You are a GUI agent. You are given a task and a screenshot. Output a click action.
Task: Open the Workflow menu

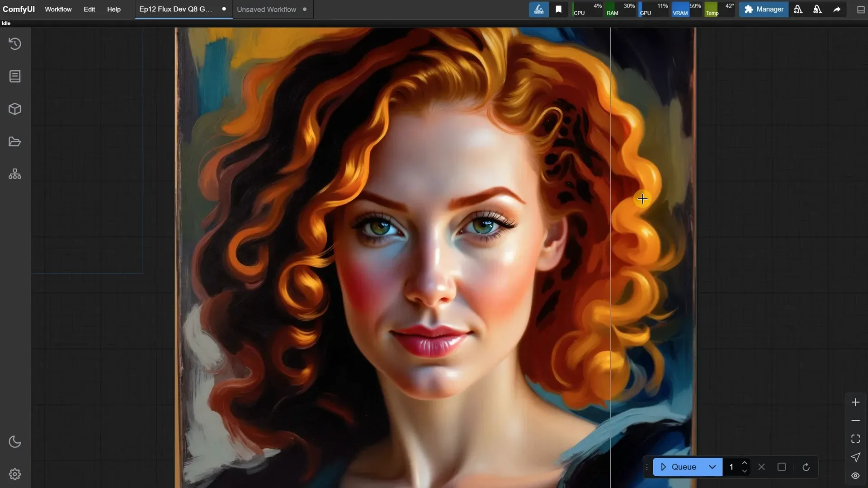[x=58, y=9]
